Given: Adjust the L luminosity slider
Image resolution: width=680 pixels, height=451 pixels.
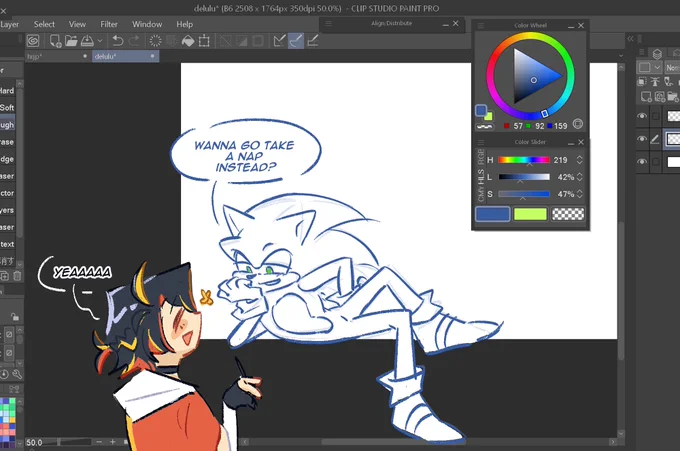Looking at the screenshot, I should point(524,177).
